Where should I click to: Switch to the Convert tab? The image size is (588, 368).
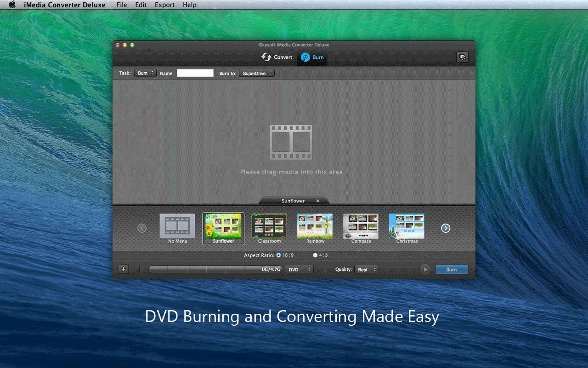pos(277,57)
